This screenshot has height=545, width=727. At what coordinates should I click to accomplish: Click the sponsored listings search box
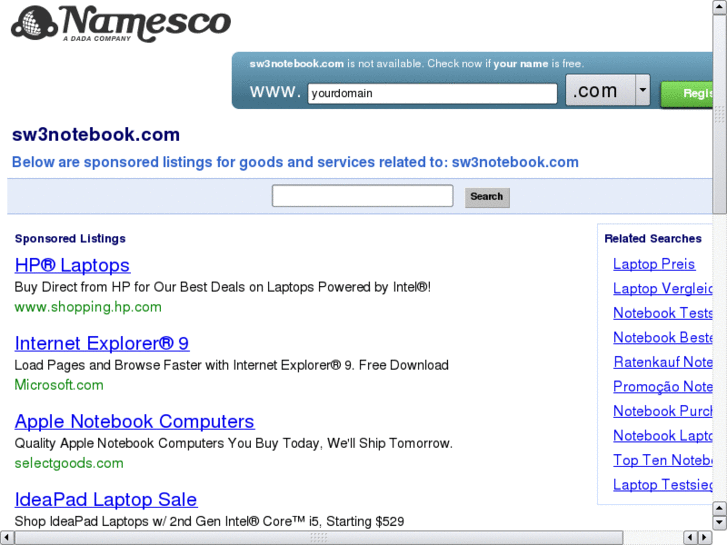363,196
